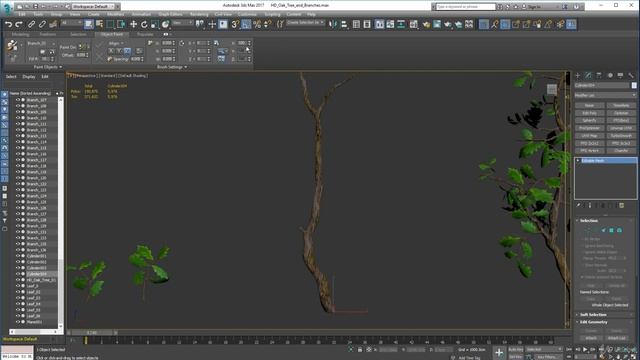
Task: Toggle the Auto Key button
Action: click(516, 350)
